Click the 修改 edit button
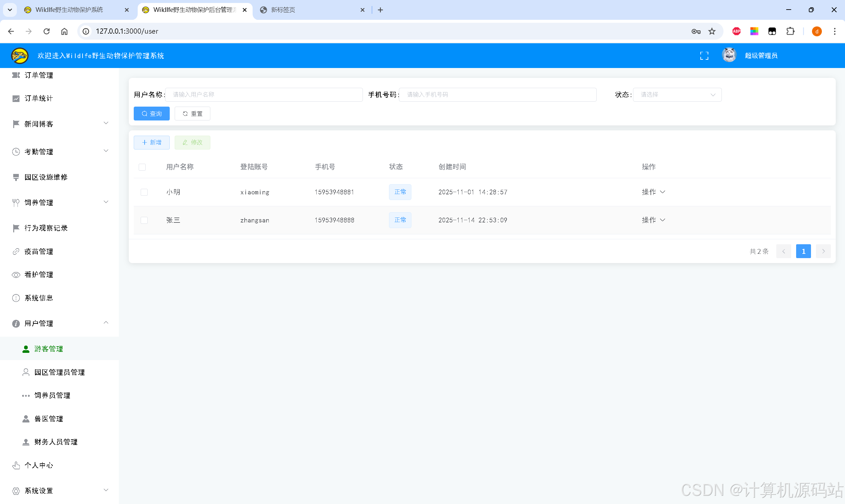This screenshot has width=845, height=504. click(192, 143)
